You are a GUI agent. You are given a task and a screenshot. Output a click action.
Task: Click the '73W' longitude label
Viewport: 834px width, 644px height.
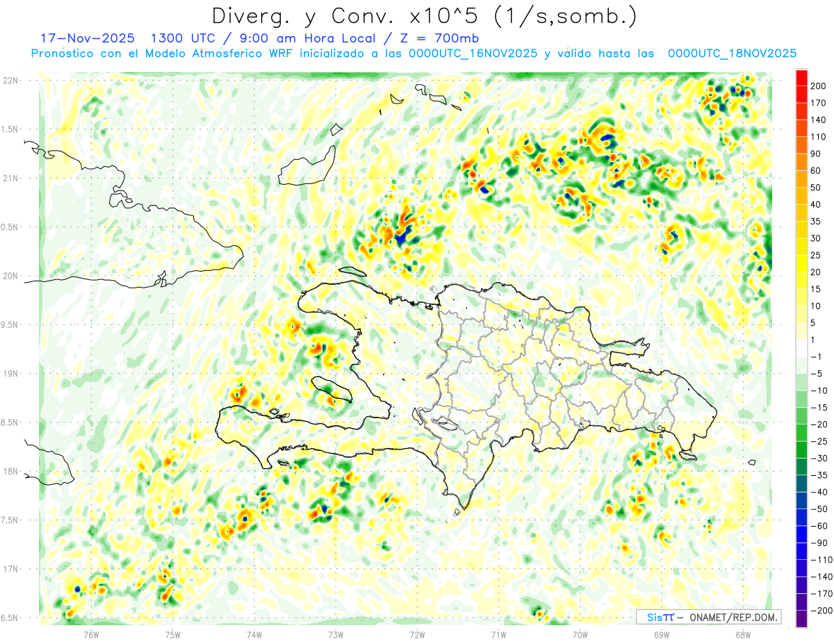(x=336, y=634)
